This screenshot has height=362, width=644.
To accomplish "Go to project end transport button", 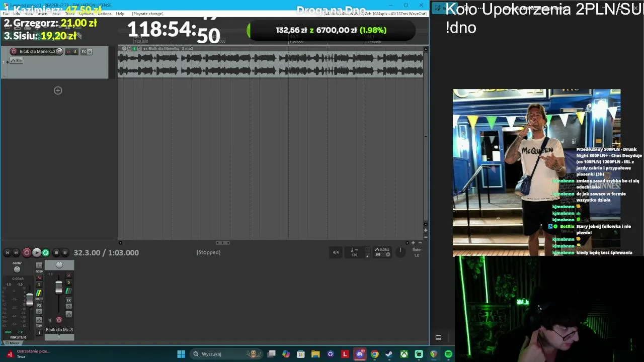I will click(16, 253).
